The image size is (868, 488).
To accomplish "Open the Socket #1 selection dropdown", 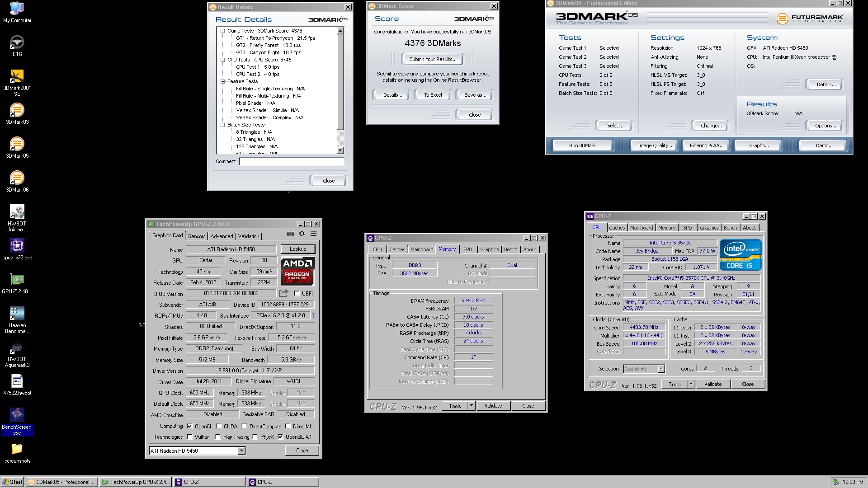I will (x=661, y=369).
